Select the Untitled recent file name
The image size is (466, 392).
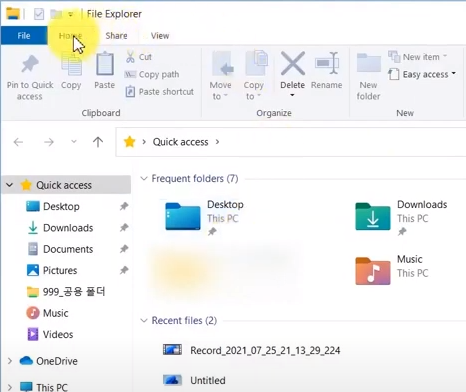point(208,380)
